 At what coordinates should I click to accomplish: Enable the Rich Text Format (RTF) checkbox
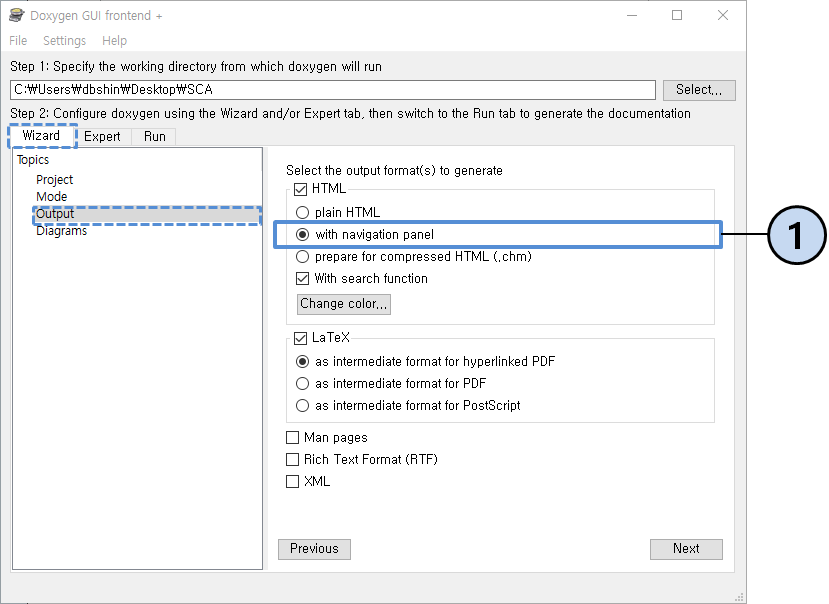coord(292,460)
